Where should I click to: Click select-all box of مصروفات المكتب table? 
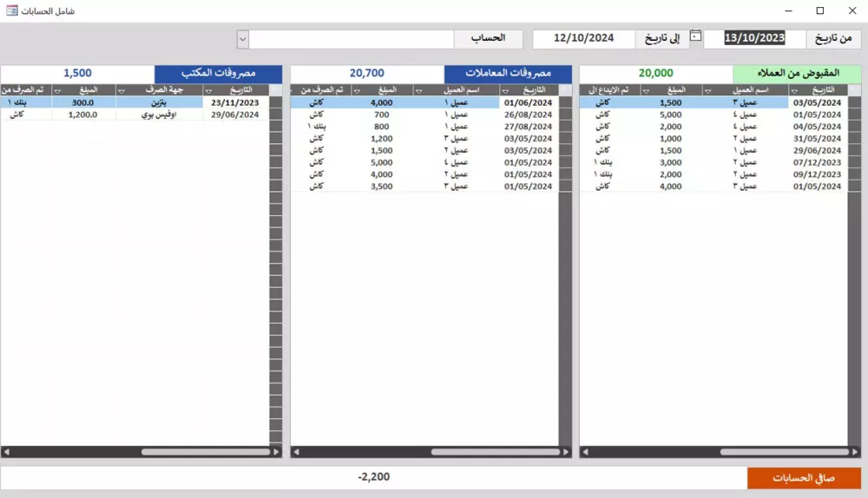(276, 89)
